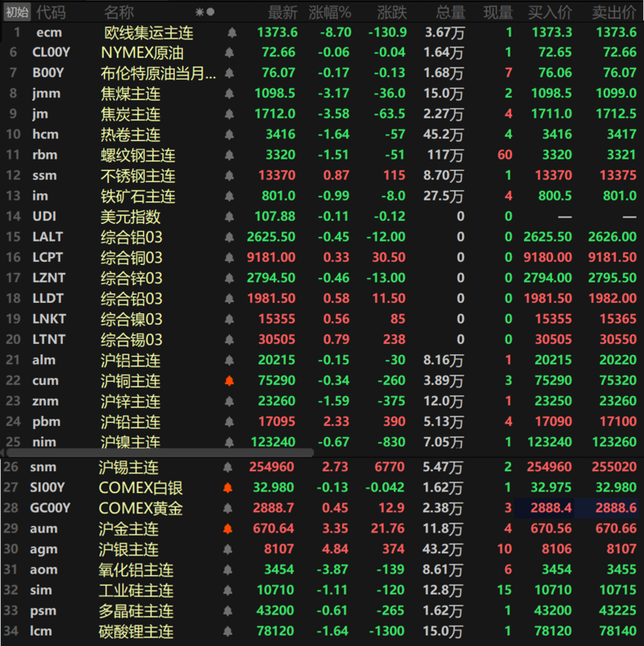This screenshot has width=644, height=646.
Task: Click the star-dot marker in header row
Action: pos(205,12)
